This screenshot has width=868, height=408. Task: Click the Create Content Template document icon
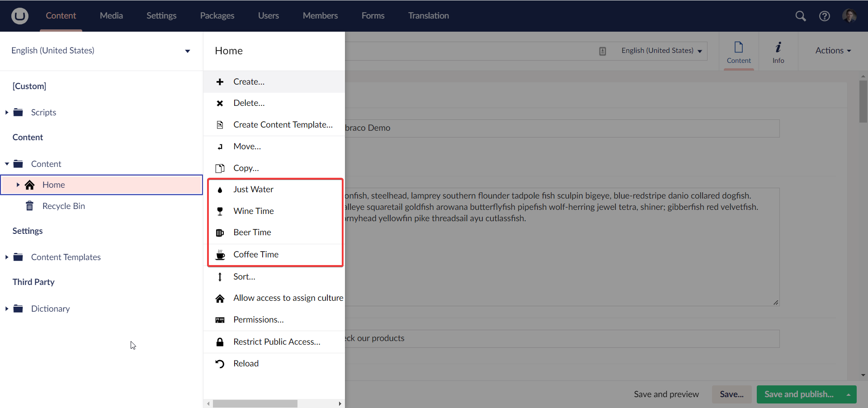pos(220,125)
